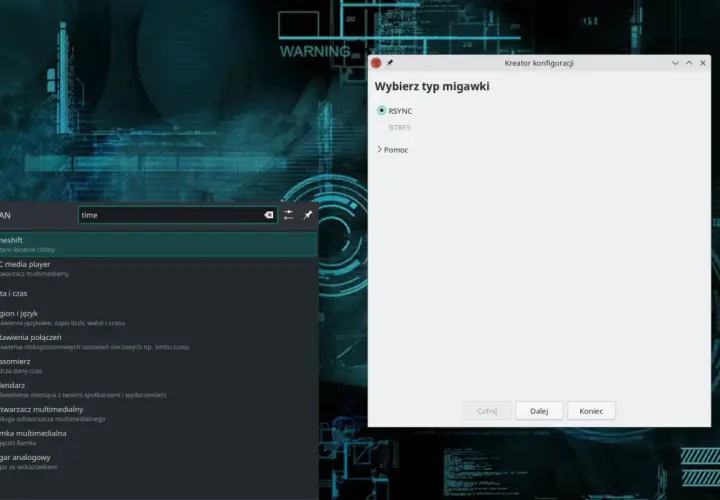This screenshot has width=720, height=500.
Task: Minimize the Kreator konfiguracji window
Action: pyautogui.click(x=675, y=63)
